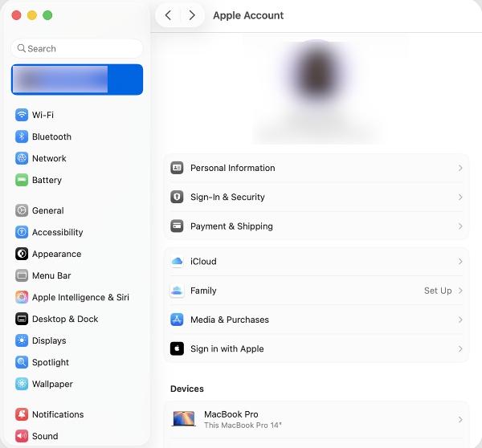This screenshot has width=482, height=448.
Task: Open Accessibility settings pane
Action: coord(77,232)
